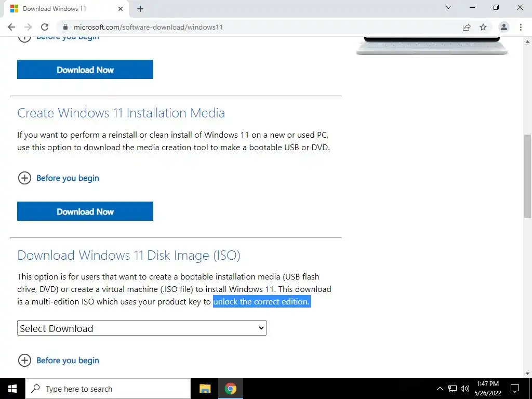Close the Download Windows 11 tab
Image resolution: width=532 pixels, height=399 pixels.
pyautogui.click(x=121, y=9)
